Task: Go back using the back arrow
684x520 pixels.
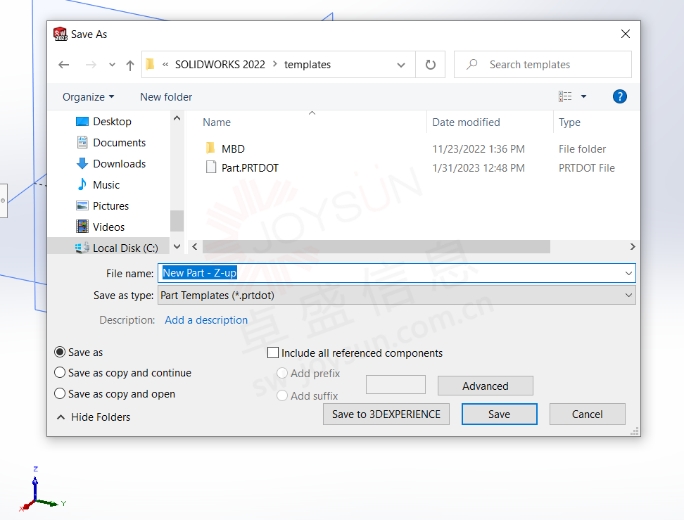Action: click(64, 65)
